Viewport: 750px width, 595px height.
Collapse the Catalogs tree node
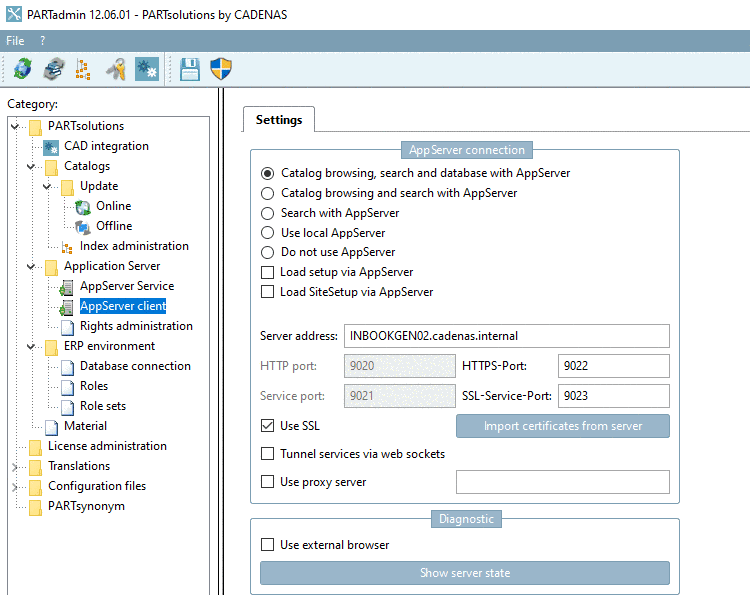31,166
